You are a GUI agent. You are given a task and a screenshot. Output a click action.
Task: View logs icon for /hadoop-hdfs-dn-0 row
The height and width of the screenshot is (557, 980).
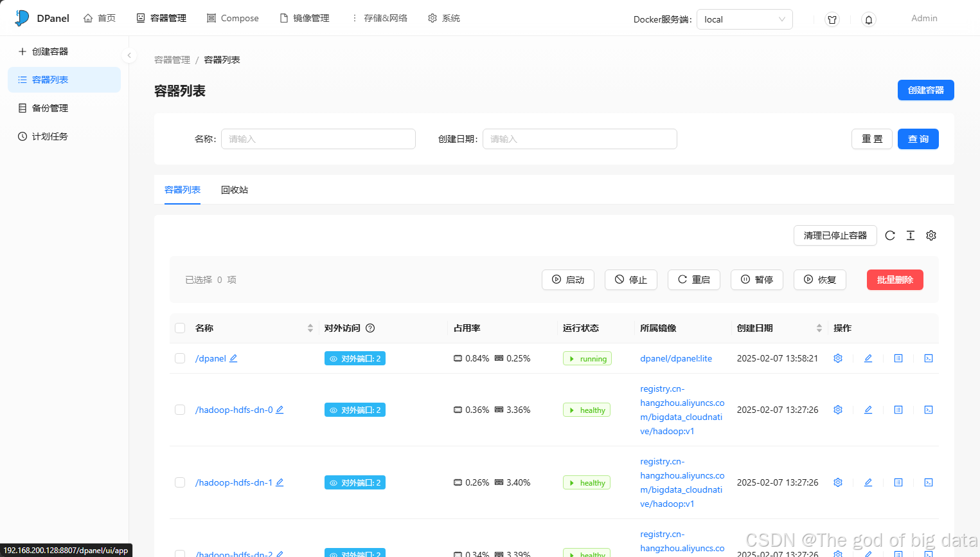coord(898,410)
